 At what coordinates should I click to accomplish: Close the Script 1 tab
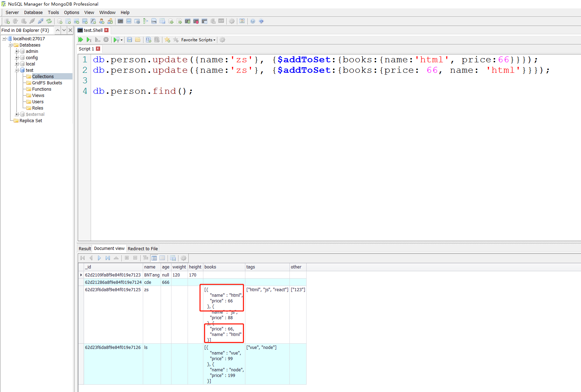(x=98, y=49)
